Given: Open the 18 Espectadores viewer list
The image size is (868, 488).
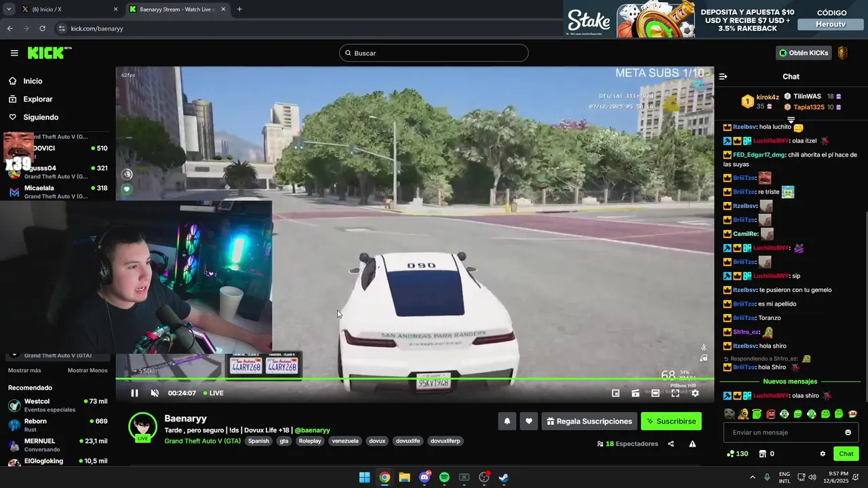Looking at the screenshot, I should 627,444.
